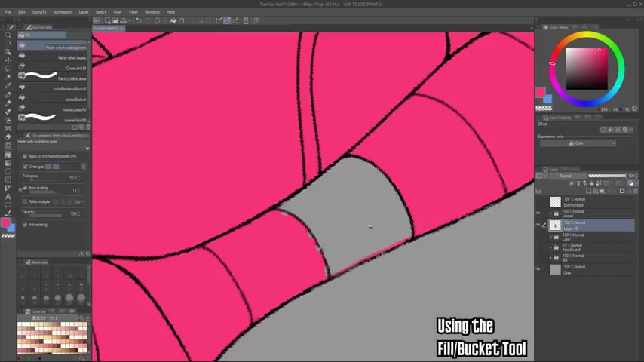Click the Clip Studio launcher icon
The height and width of the screenshot is (362, 644).
[x=96, y=20]
